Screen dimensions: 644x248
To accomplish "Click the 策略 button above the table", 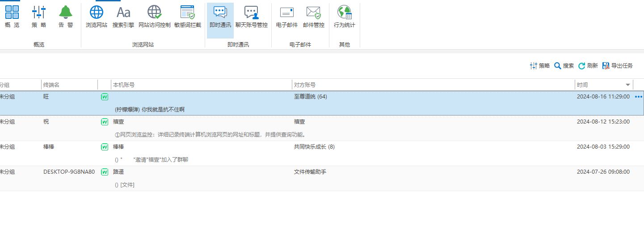I will (539, 66).
